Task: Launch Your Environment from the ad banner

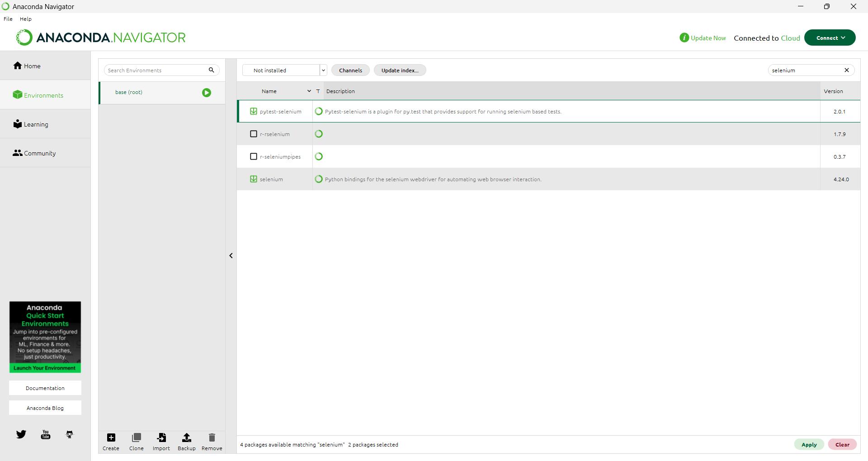Action: 45,368
